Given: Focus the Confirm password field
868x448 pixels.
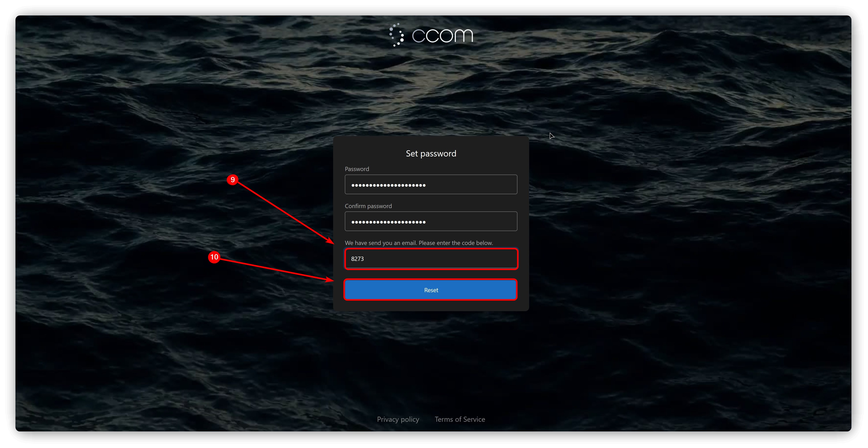Looking at the screenshot, I should [431, 221].
